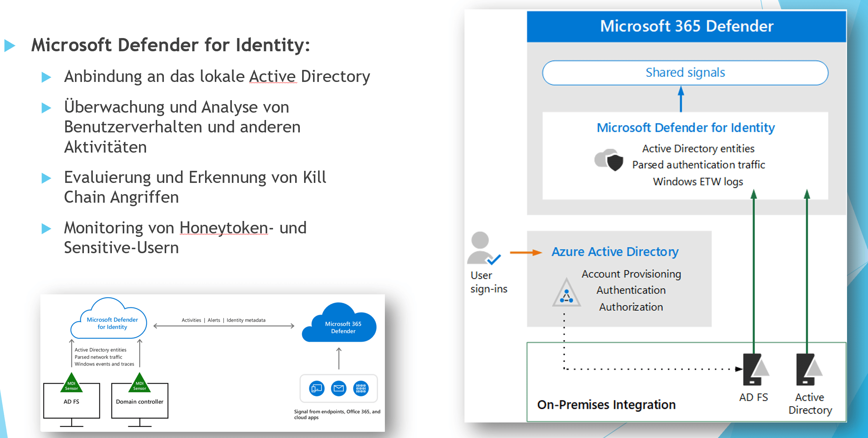Screen dimensions: 868x438
Task: Click 'Active Directory entities' in the small diagram
Action: (101, 350)
